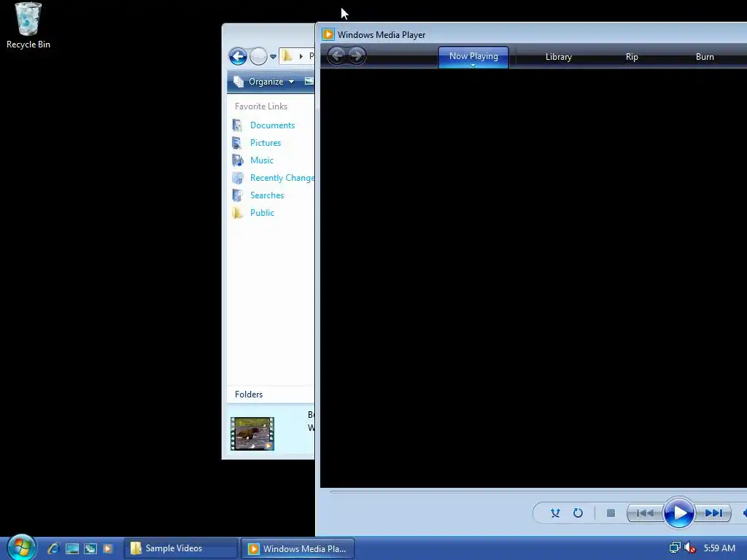Screen dimensions: 747x560
Task: Switch to the Library tab
Action: pyautogui.click(x=558, y=57)
